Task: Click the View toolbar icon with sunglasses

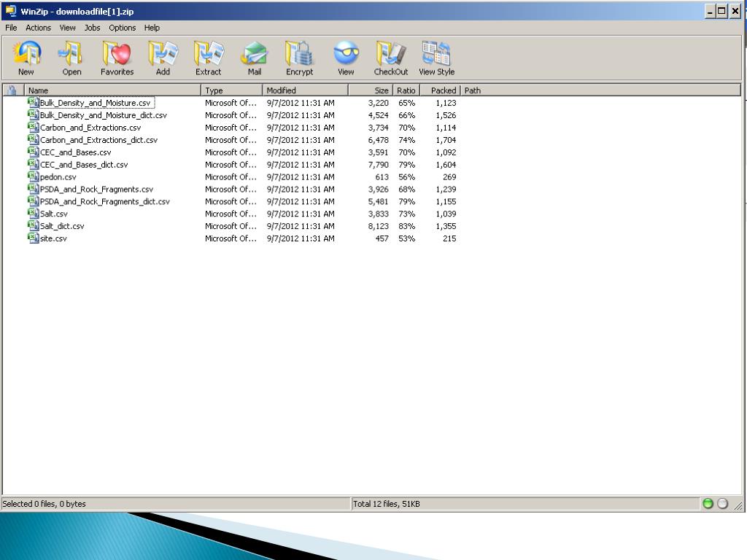Action: coord(346,53)
